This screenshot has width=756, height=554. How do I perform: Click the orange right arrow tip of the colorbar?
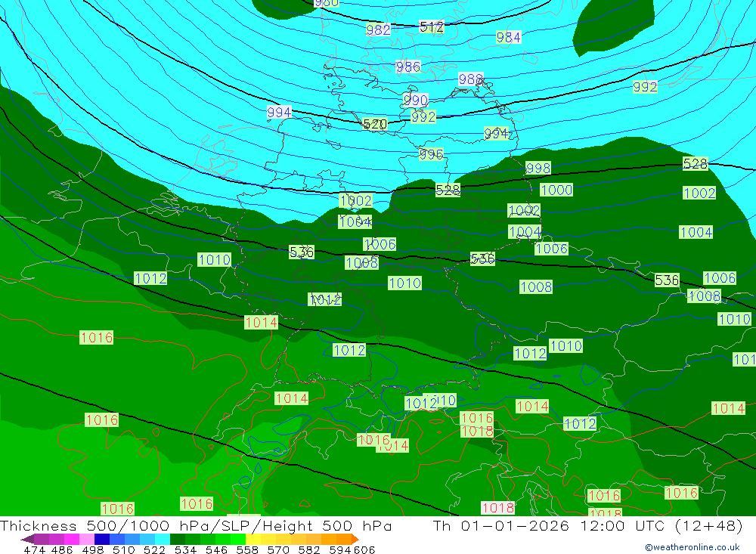tap(355, 539)
